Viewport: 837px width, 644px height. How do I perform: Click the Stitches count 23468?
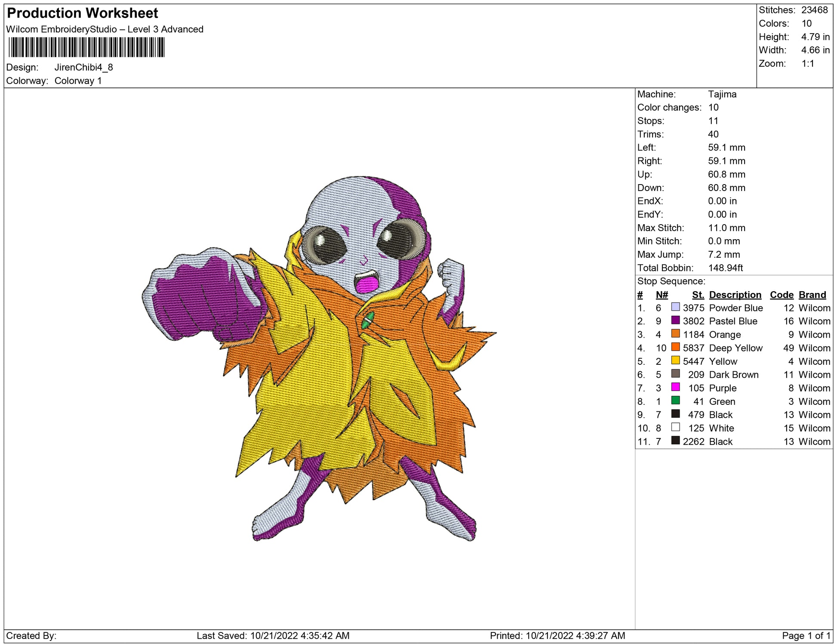point(814,10)
